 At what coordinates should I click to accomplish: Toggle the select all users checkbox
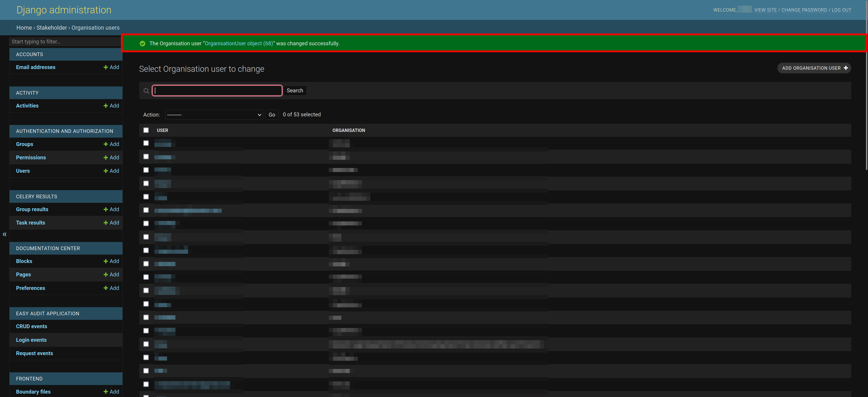(x=146, y=130)
